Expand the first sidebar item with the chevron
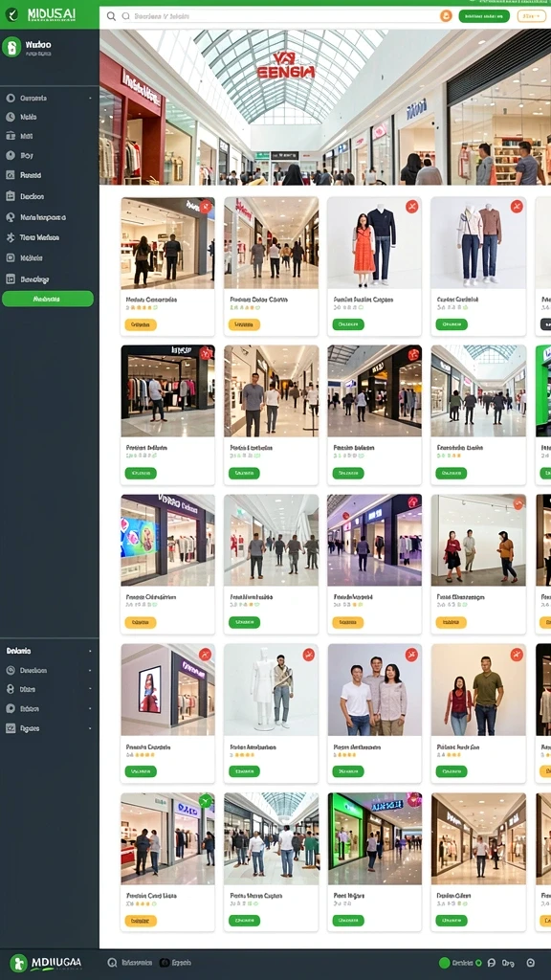 [x=50, y=99]
